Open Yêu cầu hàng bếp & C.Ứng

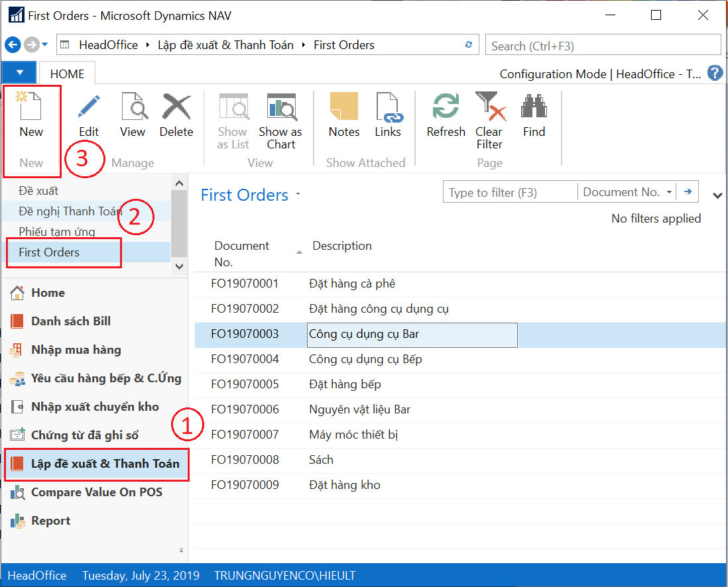click(x=95, y=378)
